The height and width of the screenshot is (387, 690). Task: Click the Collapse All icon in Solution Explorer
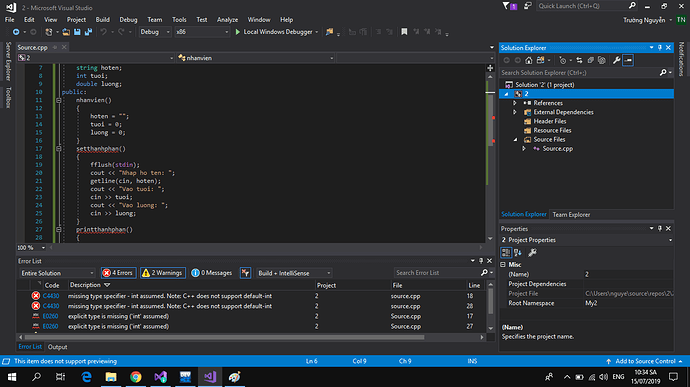click(x=591, y=60)
